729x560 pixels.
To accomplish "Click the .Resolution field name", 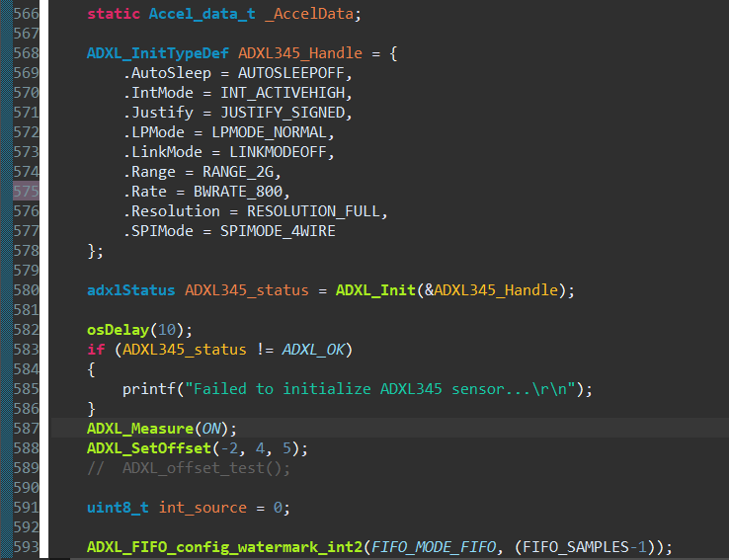I will [171, 211].
